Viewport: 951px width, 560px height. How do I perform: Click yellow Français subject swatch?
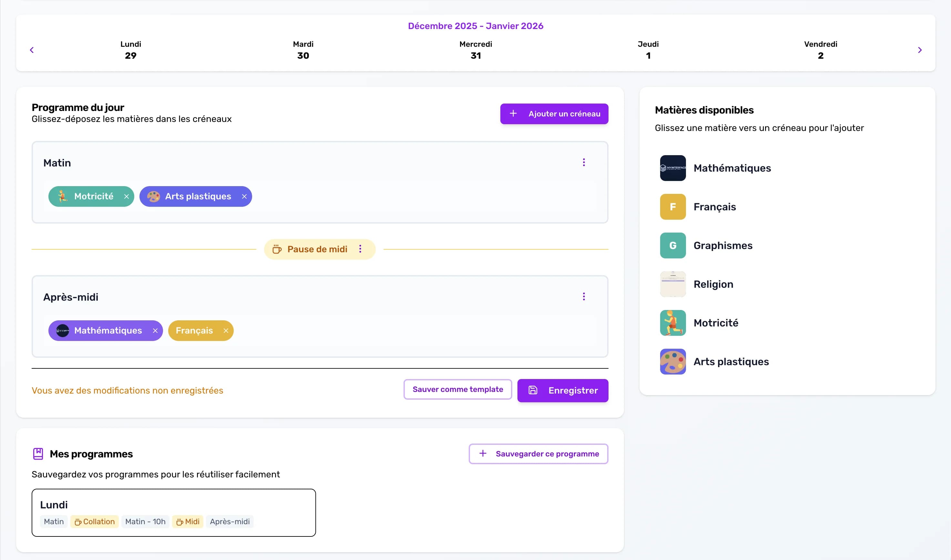pyautogui.click(x=673, y=207)
